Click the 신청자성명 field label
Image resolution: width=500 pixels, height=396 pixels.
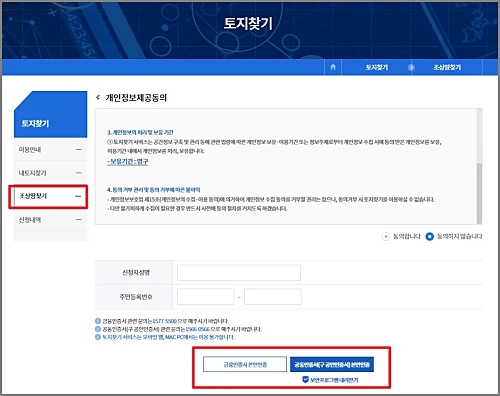[x=136, y=273]
